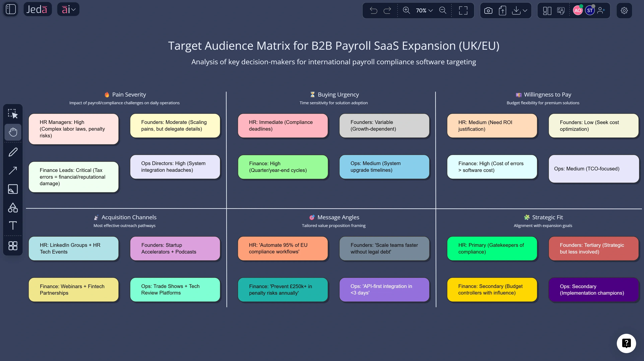
Task: Click the Undo button
Action: (x=373, y=11)
